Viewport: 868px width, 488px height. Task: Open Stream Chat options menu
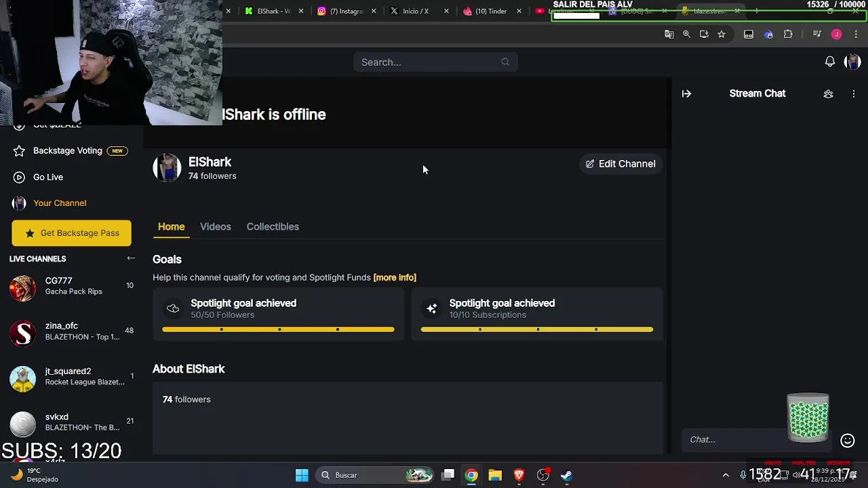(854, 94)
